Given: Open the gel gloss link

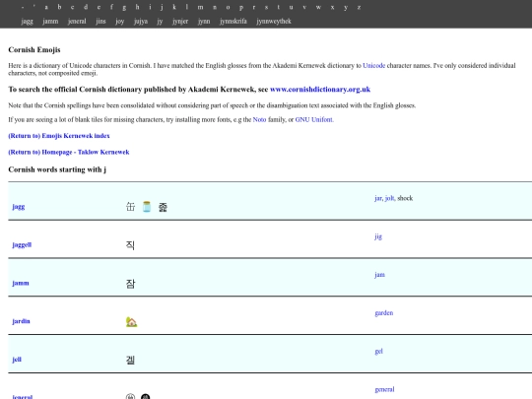Looking at the screenshot, I should point(378,351).
